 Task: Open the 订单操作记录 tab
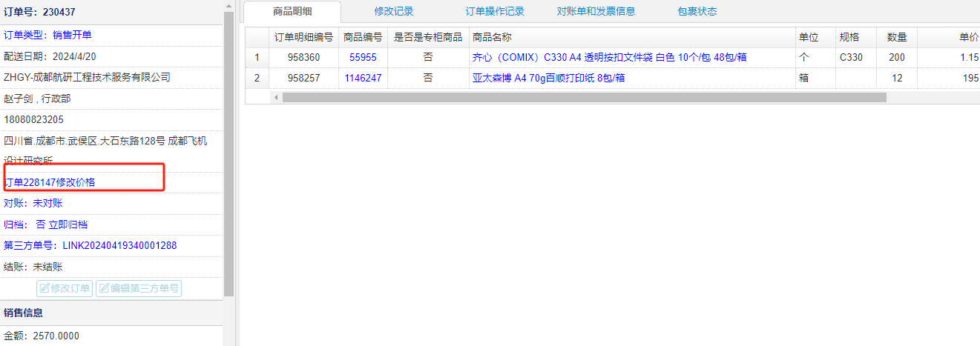tap(495, 11)
